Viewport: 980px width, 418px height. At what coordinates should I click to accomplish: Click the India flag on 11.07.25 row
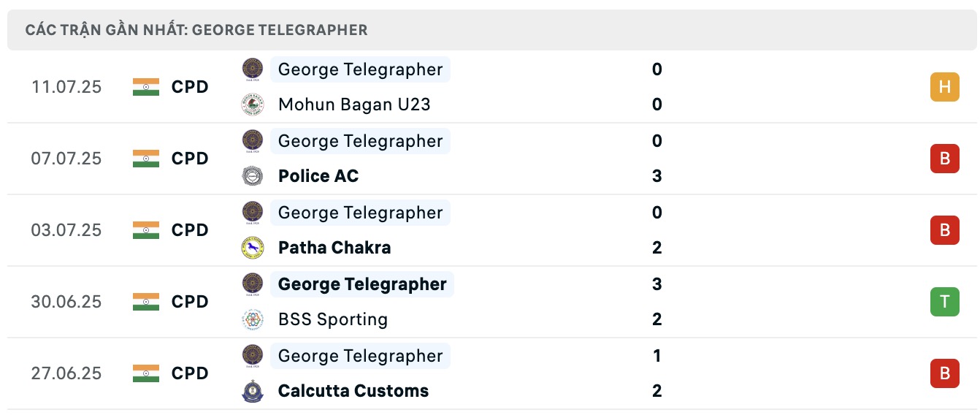pos(146,87)
